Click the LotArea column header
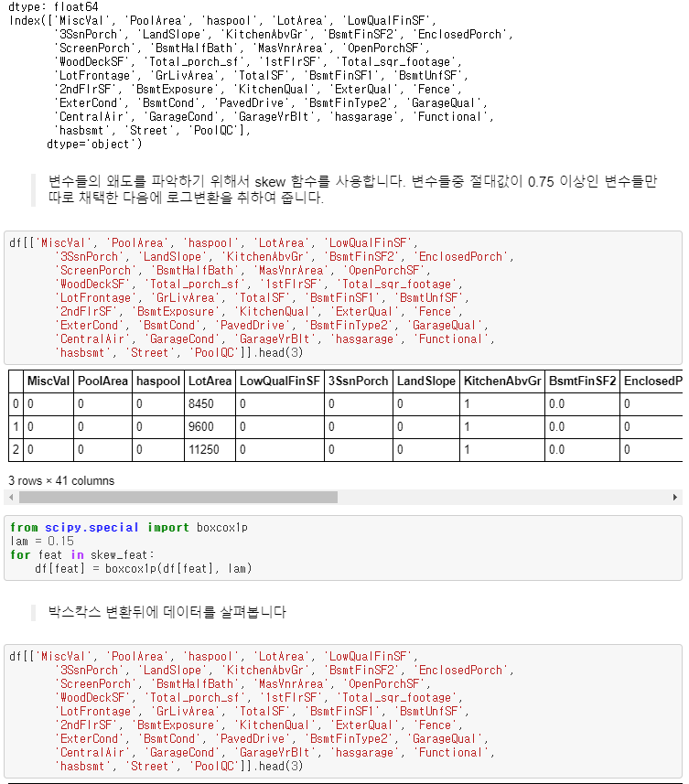Image resolution: width=689 pixels, height=784 pixels. click(210, 381)
